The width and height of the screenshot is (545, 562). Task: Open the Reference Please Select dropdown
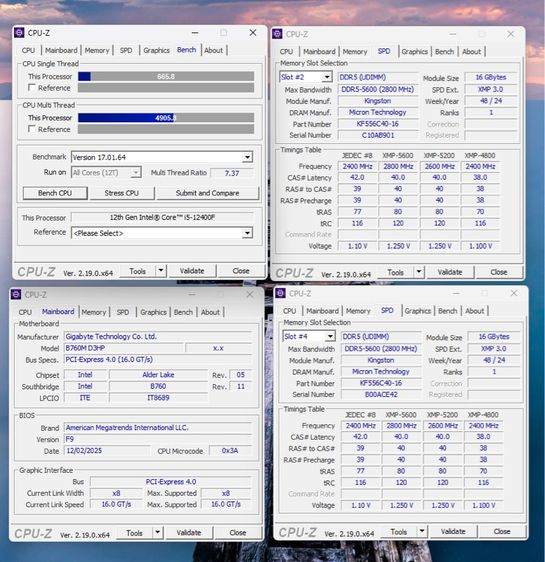247,233
